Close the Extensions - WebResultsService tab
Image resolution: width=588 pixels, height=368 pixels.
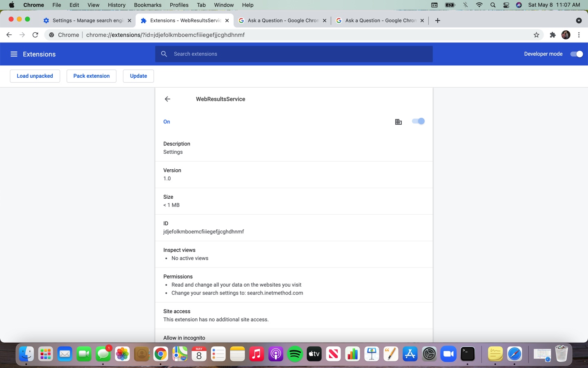227,20
